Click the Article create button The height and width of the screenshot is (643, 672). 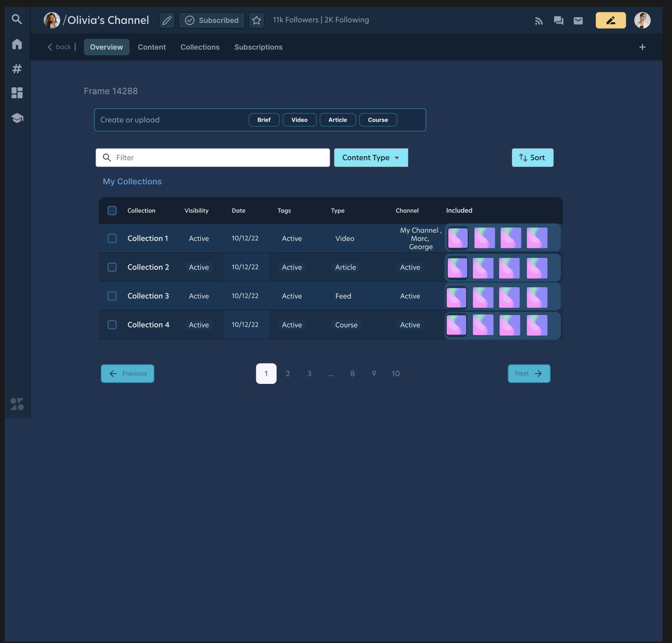click(x=338, y=120)
